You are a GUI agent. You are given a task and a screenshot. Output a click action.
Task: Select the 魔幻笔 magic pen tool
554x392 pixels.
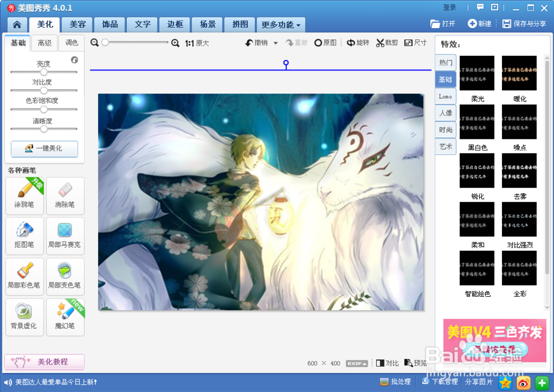tap(65, 317)
